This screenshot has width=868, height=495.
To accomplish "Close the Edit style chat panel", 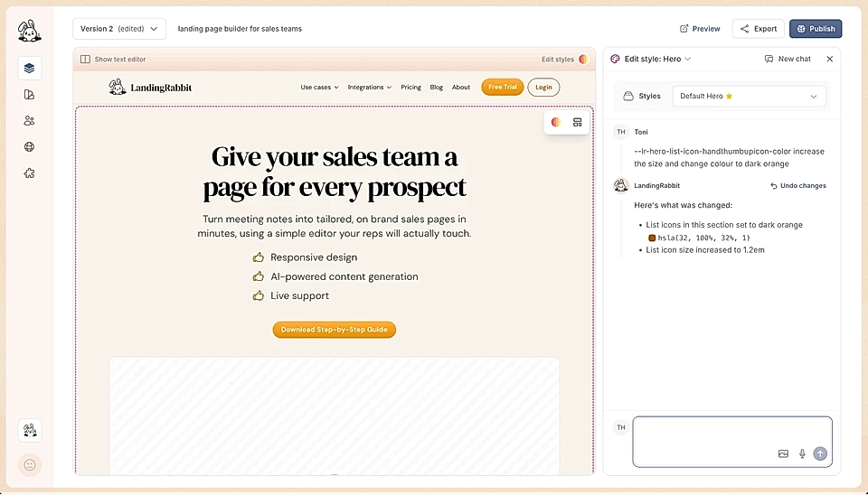I will click(829, 59).
